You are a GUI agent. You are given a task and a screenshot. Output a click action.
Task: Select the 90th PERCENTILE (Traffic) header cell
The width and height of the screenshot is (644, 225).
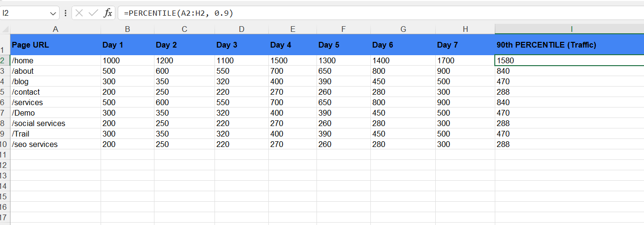point(570,45)
